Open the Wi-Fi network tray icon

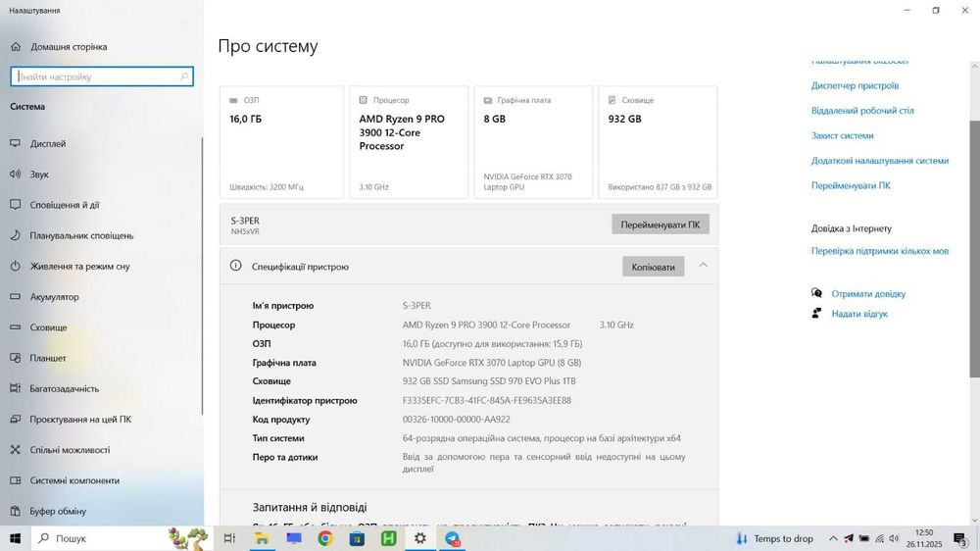pos(879,538)
